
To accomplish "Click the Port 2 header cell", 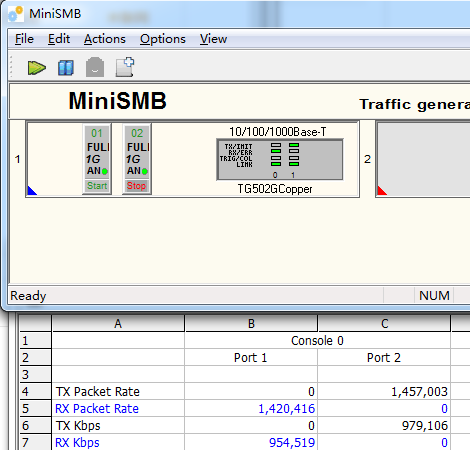I will coord(384,358).
